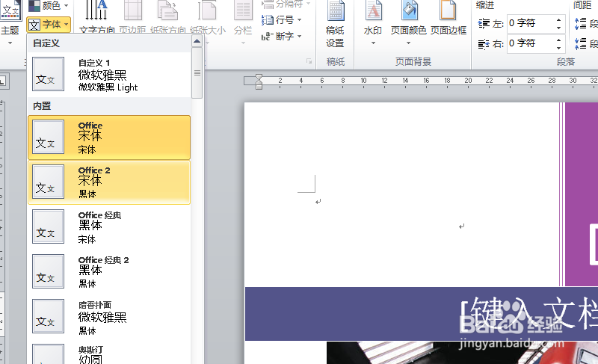Expand the 主题 dropdown arrow
Viewport: 598px width, 364px height.
10,43
